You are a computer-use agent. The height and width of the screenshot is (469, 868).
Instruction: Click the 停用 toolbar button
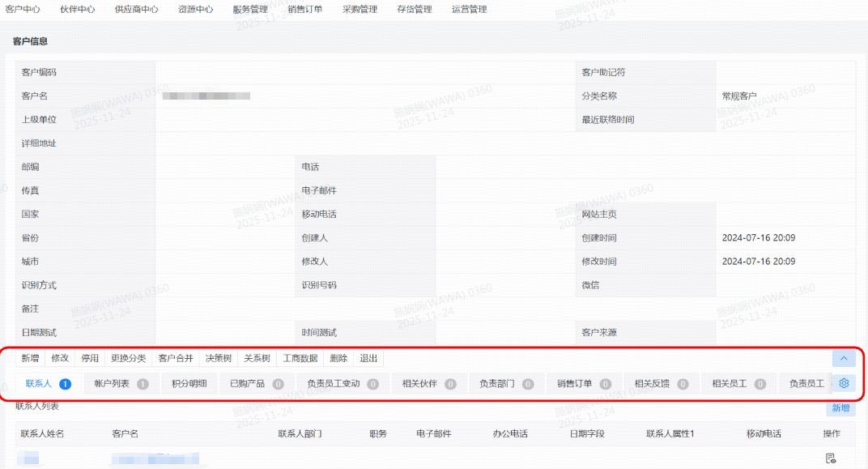point(90,358)
